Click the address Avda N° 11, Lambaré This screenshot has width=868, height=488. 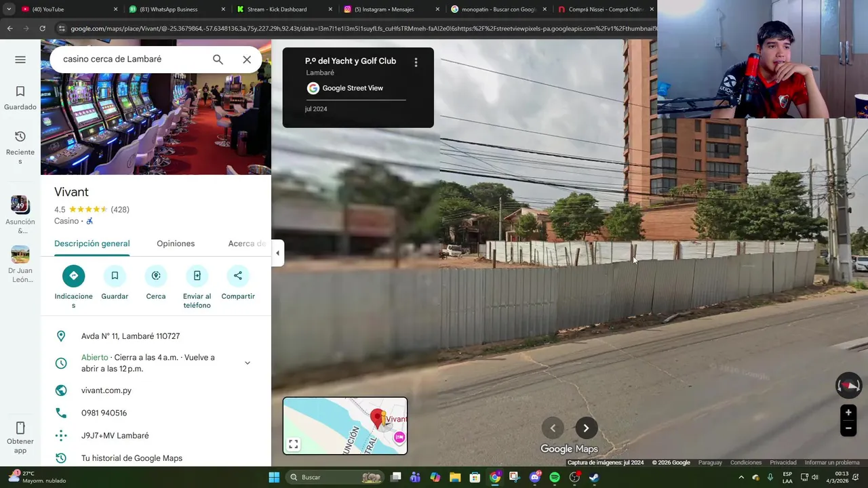(130, 336)
